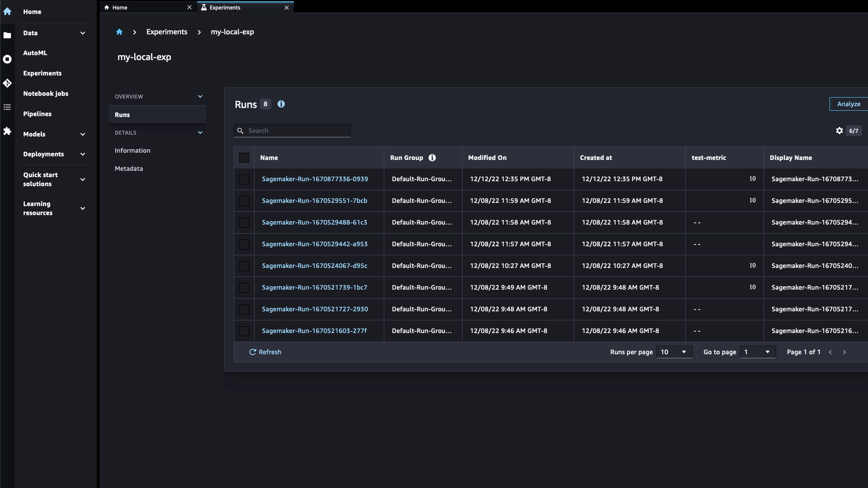Click the Home sidebar icon
868x488 pixels.
(7, 11)
